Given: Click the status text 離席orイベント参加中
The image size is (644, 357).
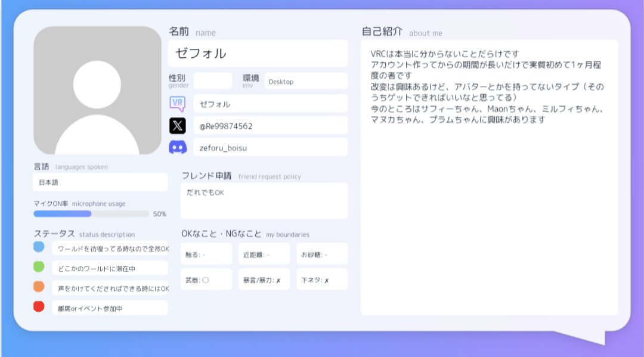Looking at the screenshot, I should (90, 309).
